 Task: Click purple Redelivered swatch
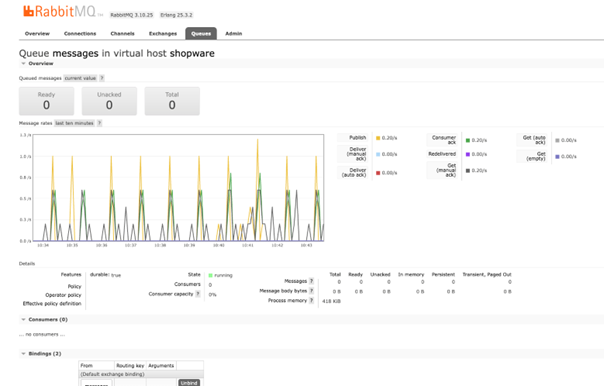468,154
